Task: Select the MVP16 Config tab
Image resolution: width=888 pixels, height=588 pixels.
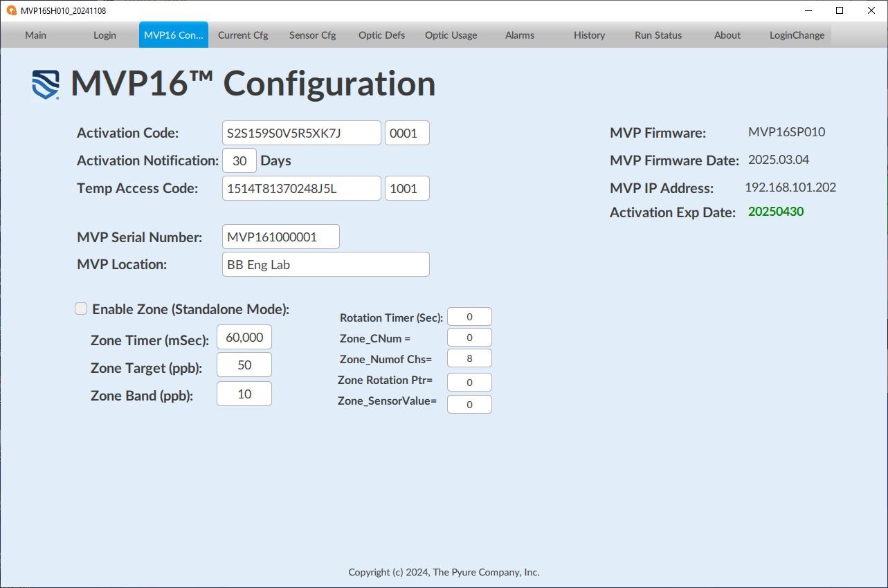Action: [x=174, y=35]
